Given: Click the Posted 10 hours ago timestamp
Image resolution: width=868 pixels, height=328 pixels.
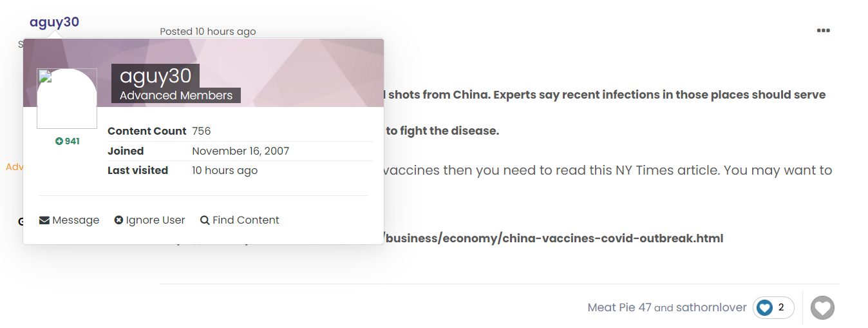Looking at the screenshot, I should 208,32.
